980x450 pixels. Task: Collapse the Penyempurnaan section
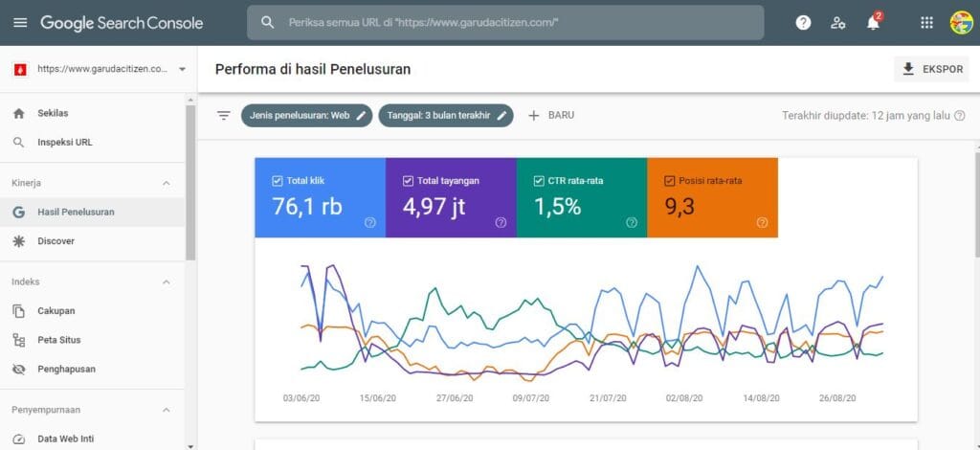coord(167,410)
